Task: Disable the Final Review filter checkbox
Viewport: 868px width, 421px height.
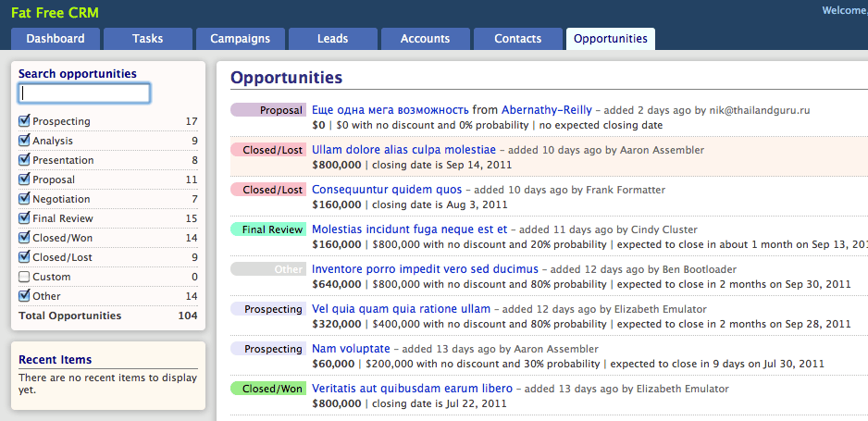Action: [24, 218]
